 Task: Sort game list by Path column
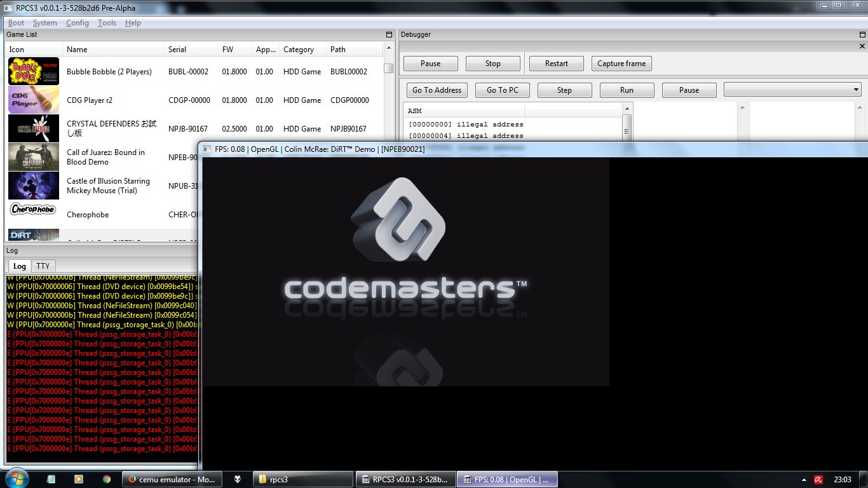point(355,50)
